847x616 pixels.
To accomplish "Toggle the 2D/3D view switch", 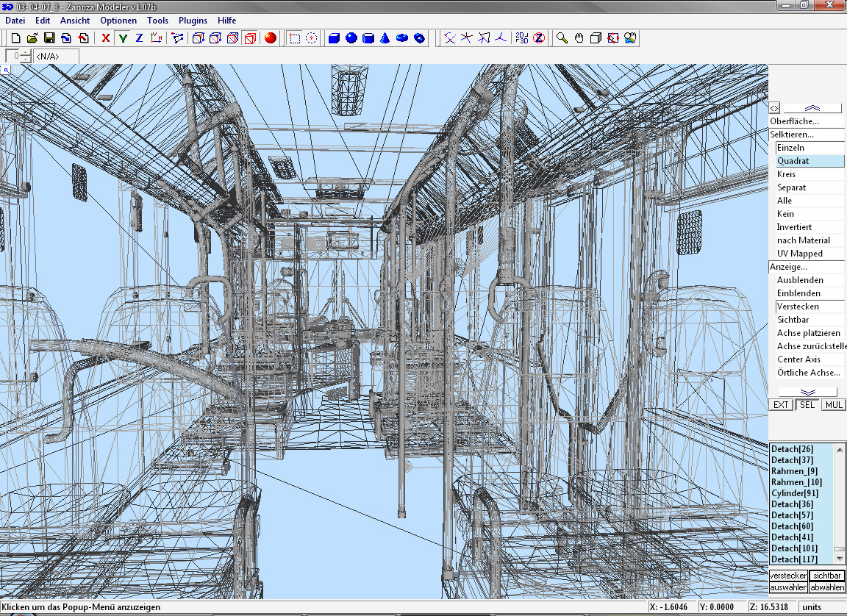I will point(522,37).
